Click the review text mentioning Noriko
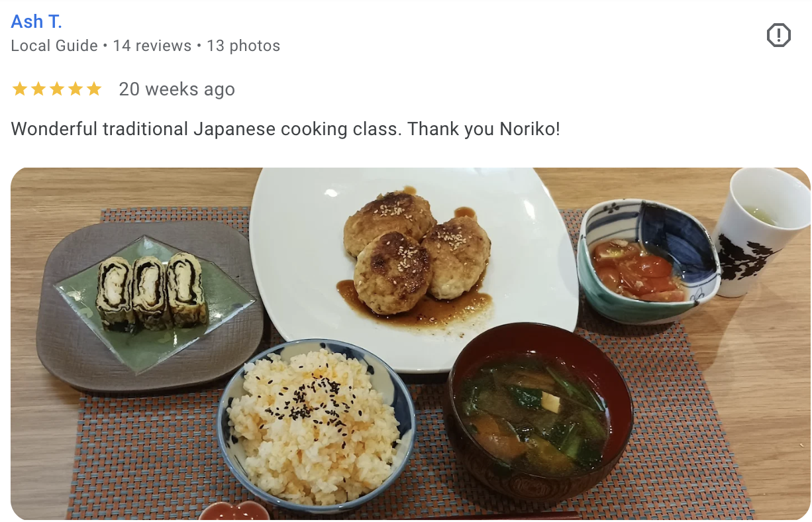The height and width of the screenshot is (522, 812). pos(285,129)
